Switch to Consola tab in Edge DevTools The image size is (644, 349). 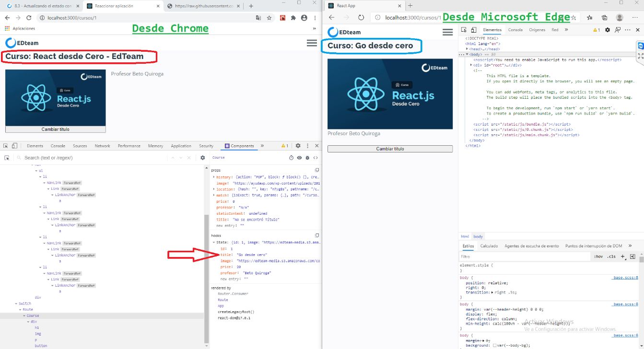(515, 30)
